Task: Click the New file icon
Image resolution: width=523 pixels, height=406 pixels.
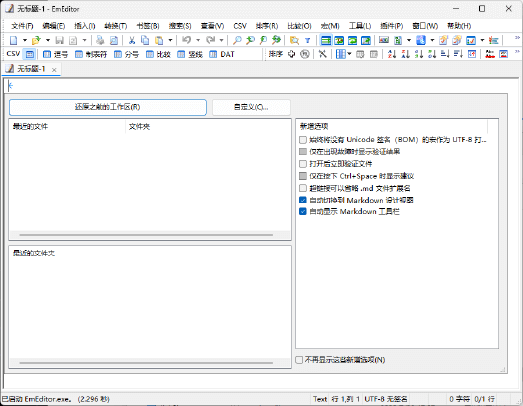Action: click(x=14, y=40)
